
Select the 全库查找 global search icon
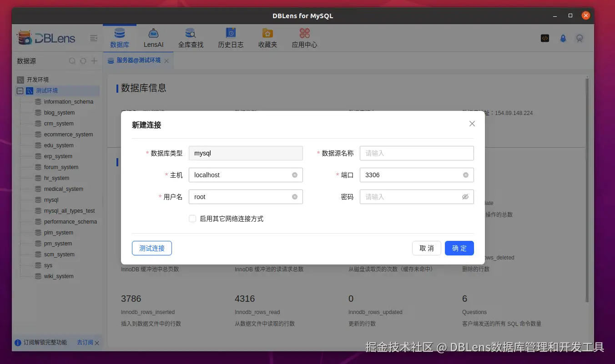pos(191,37)
